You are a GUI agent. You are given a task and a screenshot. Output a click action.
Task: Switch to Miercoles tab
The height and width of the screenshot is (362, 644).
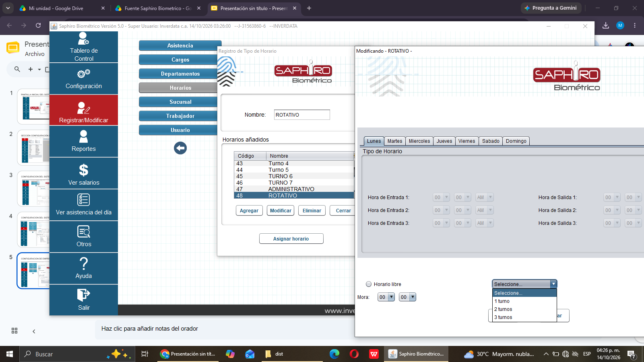419,141
